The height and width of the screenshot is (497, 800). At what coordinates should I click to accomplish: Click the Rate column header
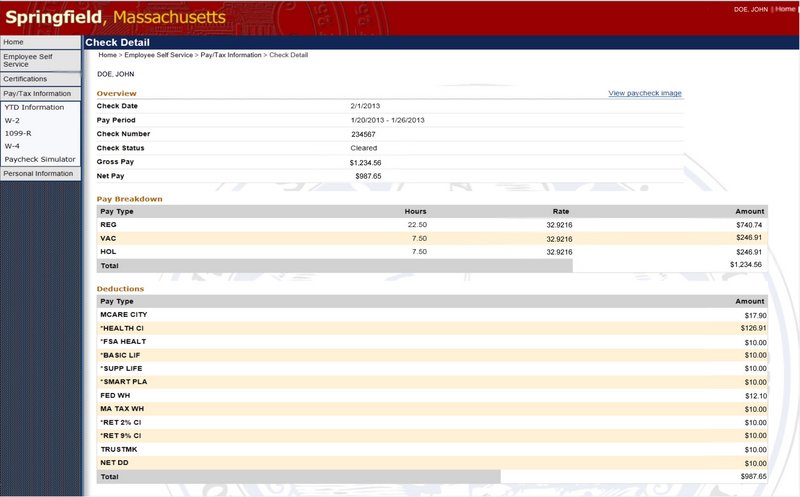[x=560, y=211]
